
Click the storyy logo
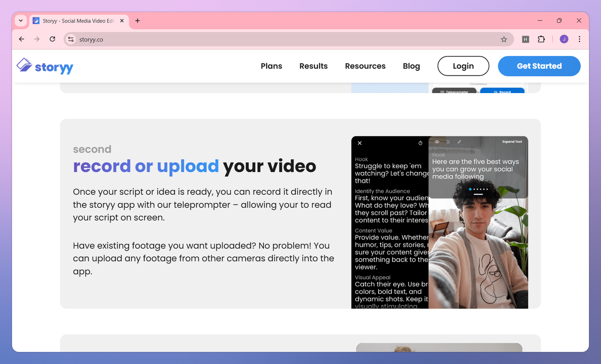coord(45,66)
